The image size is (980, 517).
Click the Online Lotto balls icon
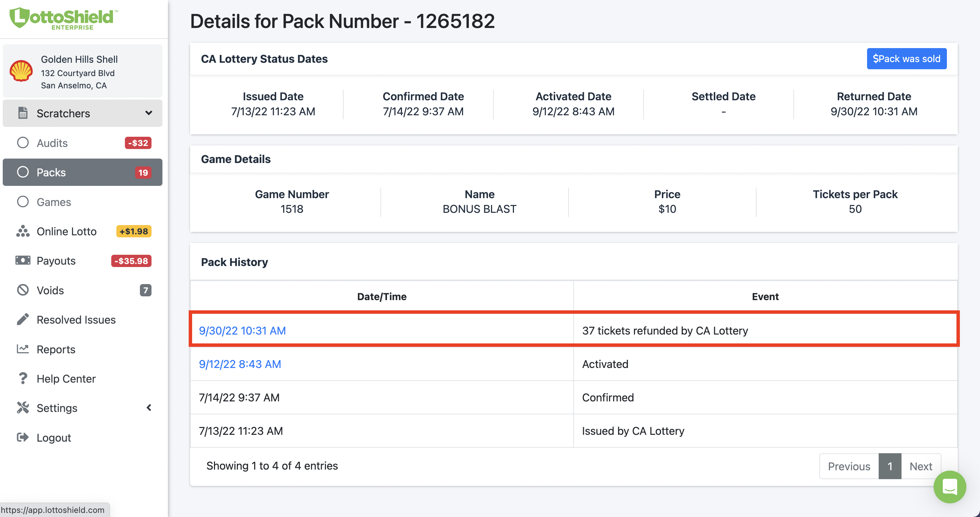(23, 231)
